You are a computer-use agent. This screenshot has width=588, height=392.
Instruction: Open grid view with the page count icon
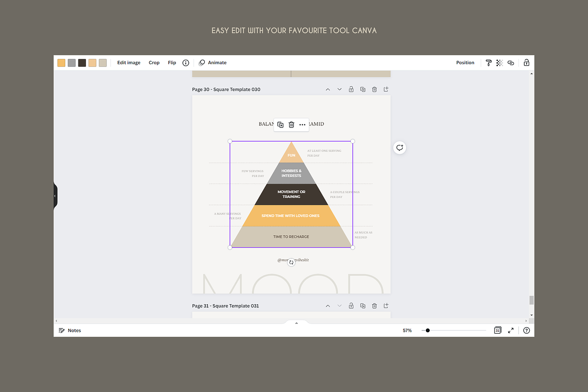(x=497, y=331)
